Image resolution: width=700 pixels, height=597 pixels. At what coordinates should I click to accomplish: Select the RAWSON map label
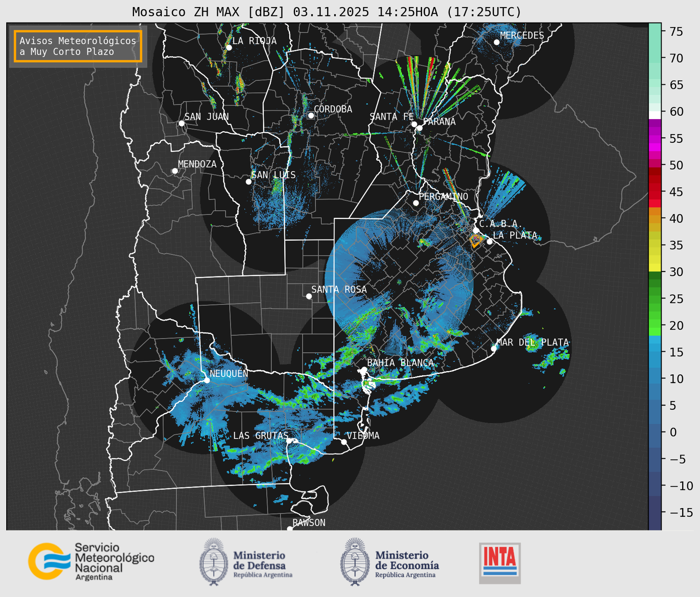point(309,523)
